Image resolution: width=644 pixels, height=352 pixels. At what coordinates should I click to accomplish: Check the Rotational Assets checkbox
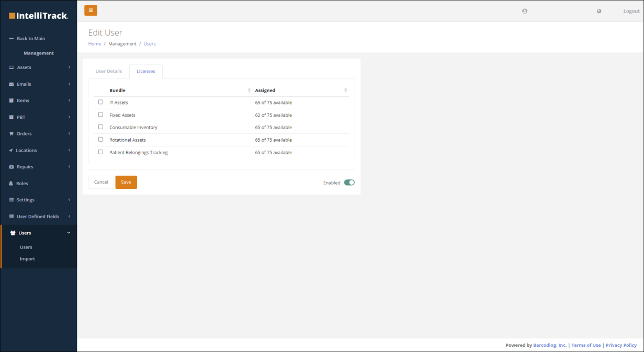click(x=100, y=140)
